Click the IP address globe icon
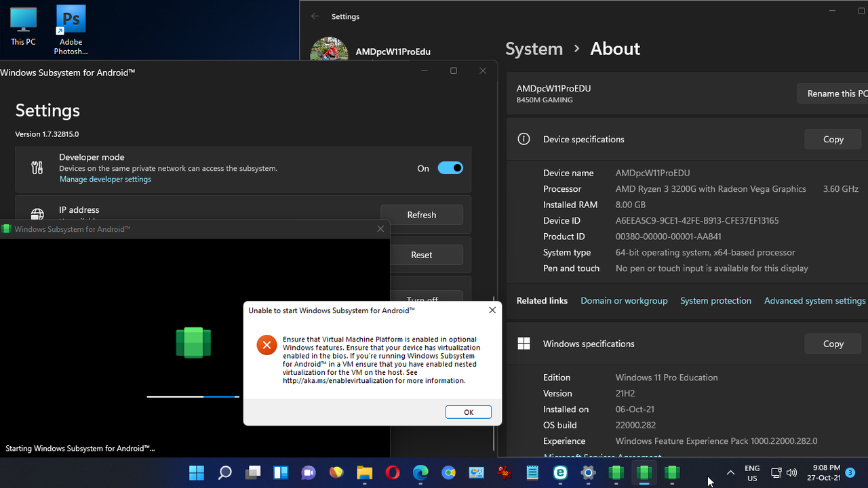 click(37, 214)
